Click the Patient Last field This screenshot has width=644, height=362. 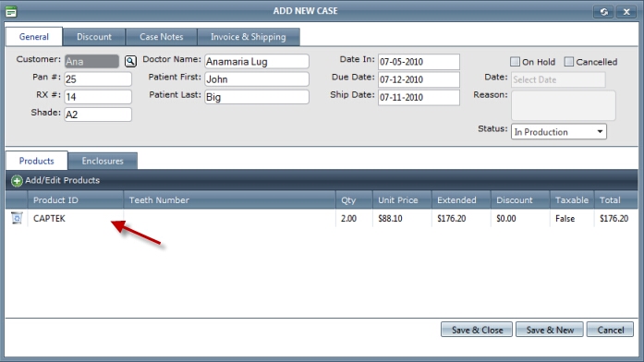(x=257, y=97)
